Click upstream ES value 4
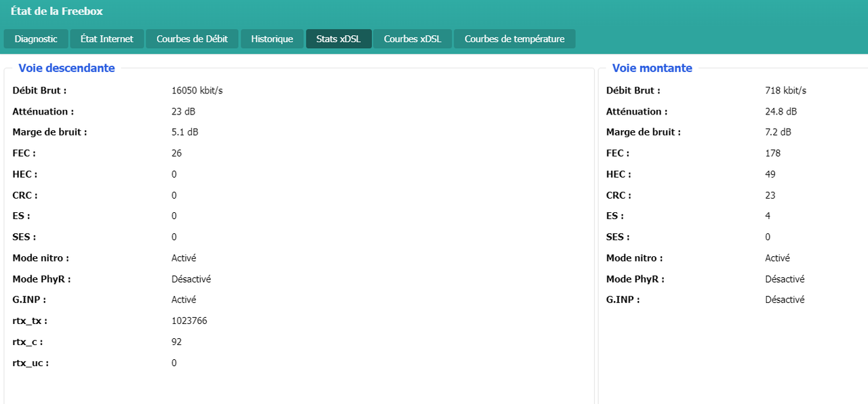This screenshot has width=868, height=404. coord(768,216)
